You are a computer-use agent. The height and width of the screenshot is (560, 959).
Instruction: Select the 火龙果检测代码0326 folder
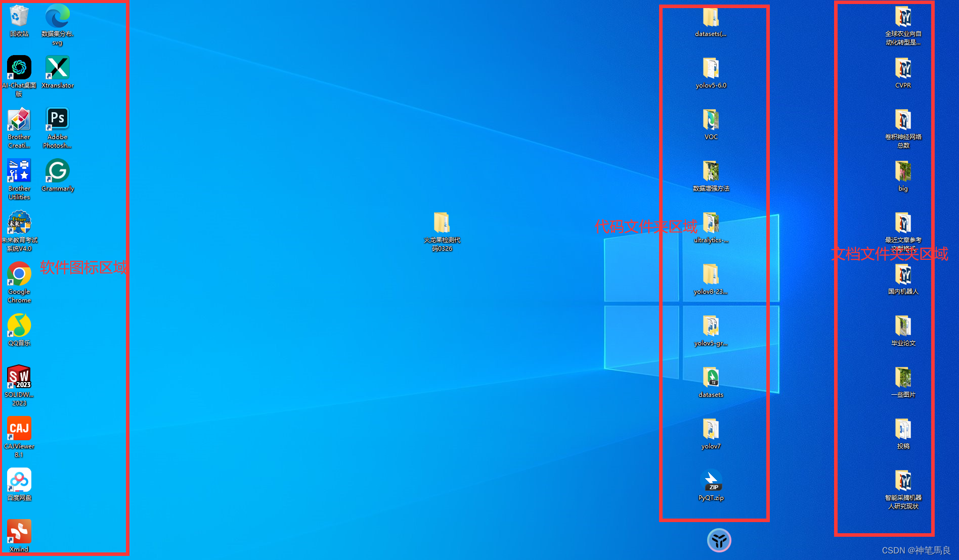(442, 223)
